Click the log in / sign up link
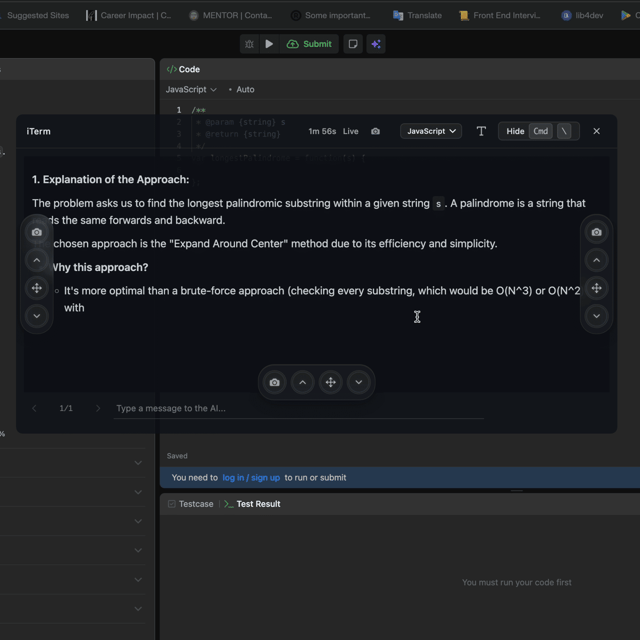This screenshot has width=640, height=640. coord(251,478)
